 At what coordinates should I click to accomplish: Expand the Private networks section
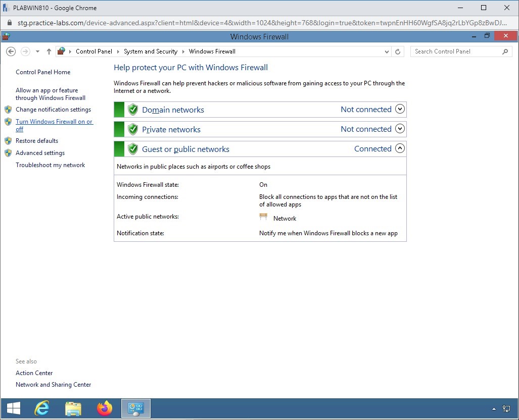pos(400,129)
